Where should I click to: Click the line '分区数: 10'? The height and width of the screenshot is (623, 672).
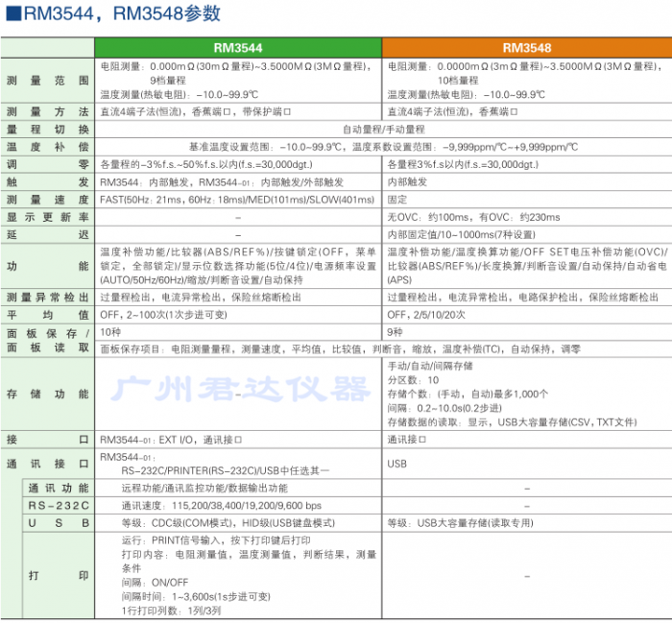point(413,380)
